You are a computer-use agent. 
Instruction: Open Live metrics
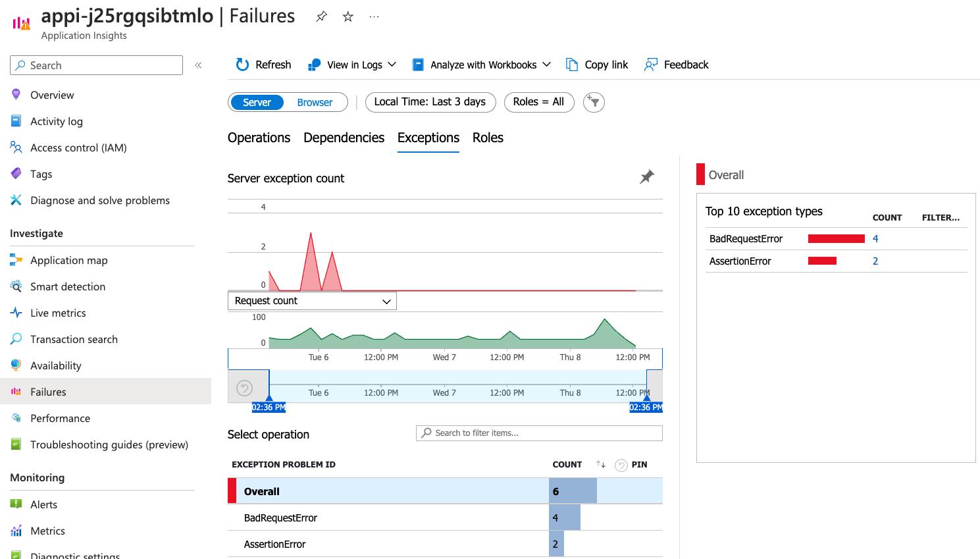[58, 313]
